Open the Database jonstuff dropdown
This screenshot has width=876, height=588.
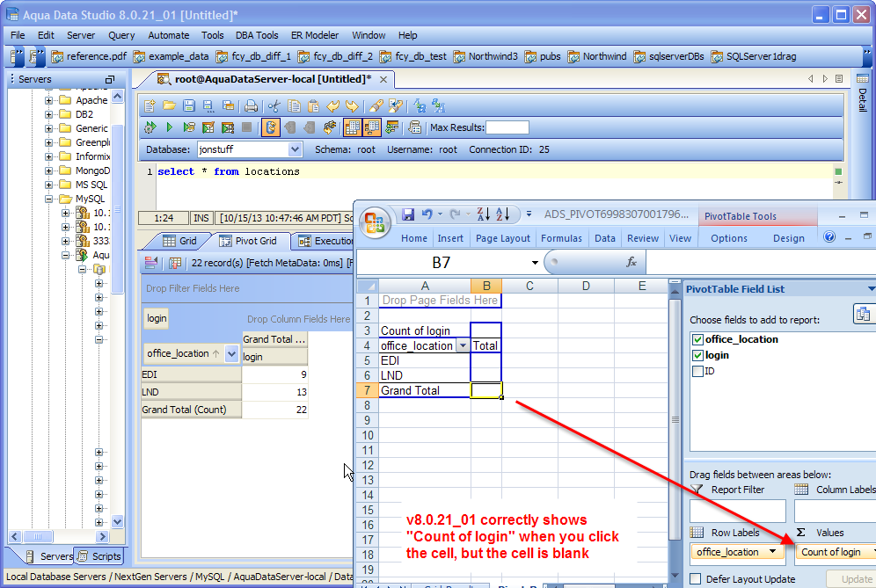[295, 149]
